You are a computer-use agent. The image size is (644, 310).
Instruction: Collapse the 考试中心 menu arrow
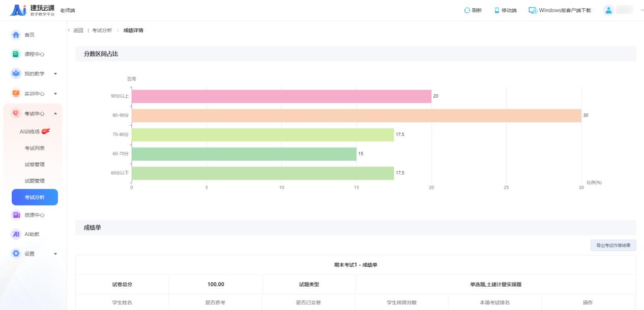(55, 114)
